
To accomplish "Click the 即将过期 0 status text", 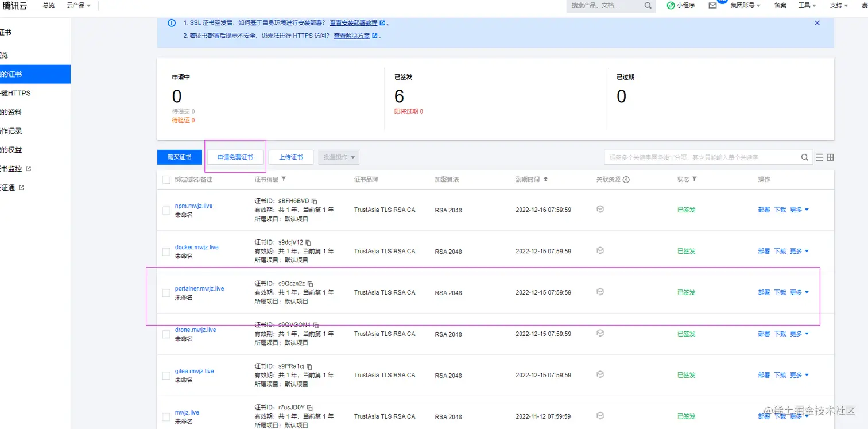I will click(409, 111).
